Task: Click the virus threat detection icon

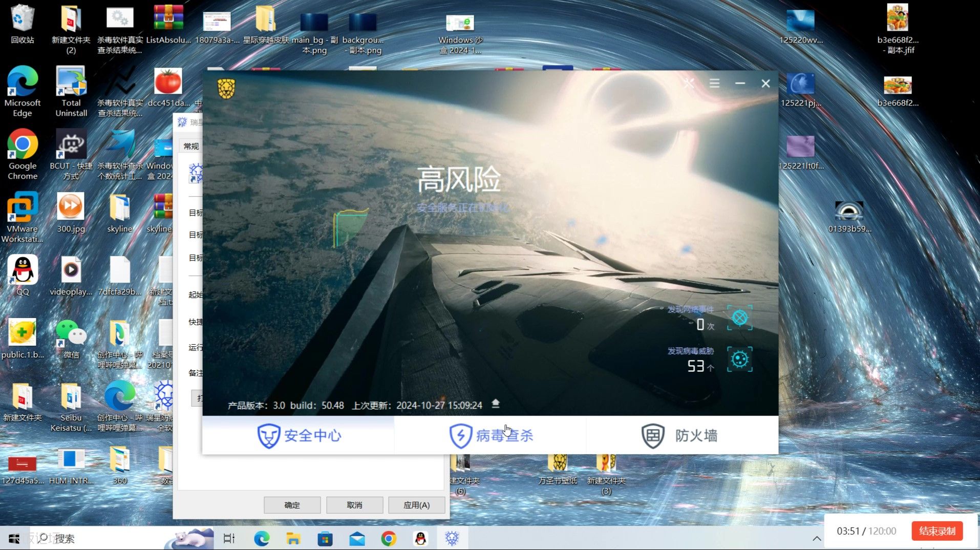Action: (x=740, y=359)
